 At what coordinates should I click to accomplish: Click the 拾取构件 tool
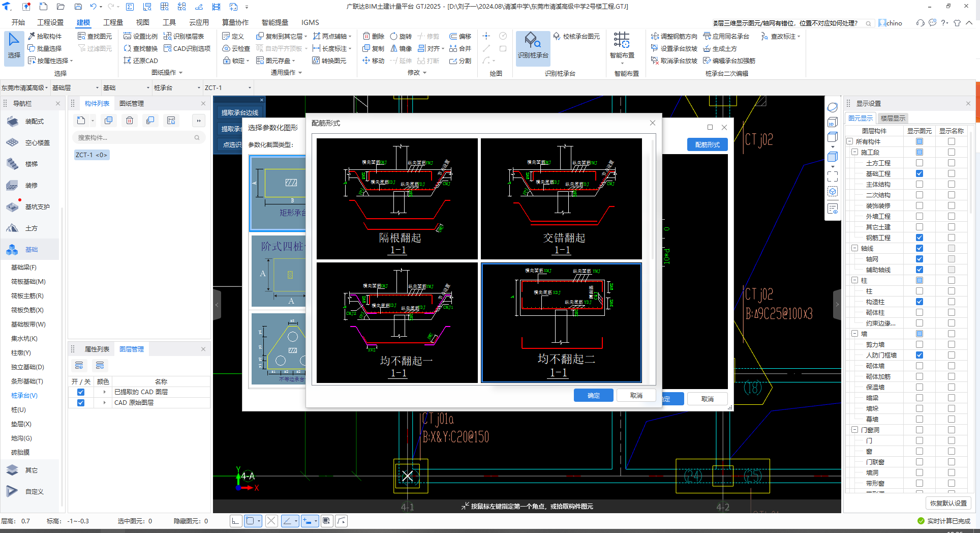tap(45, 36)
